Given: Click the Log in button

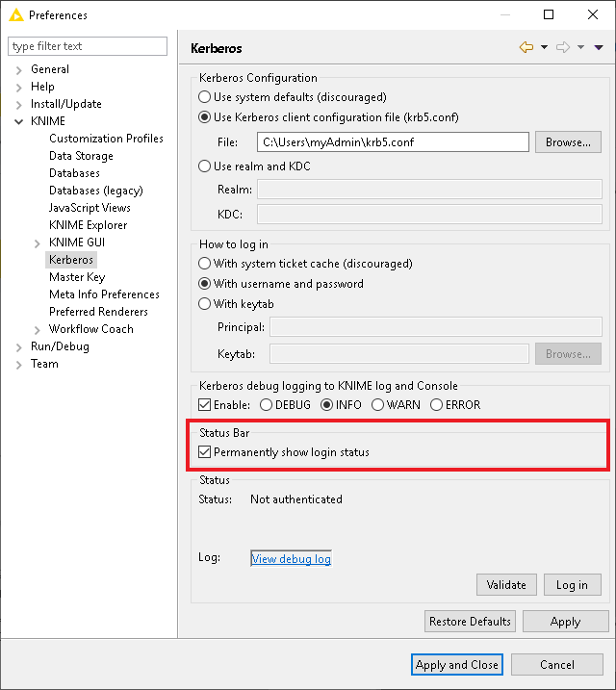Looking at the screenshot, I should click(x=572, y=585).
